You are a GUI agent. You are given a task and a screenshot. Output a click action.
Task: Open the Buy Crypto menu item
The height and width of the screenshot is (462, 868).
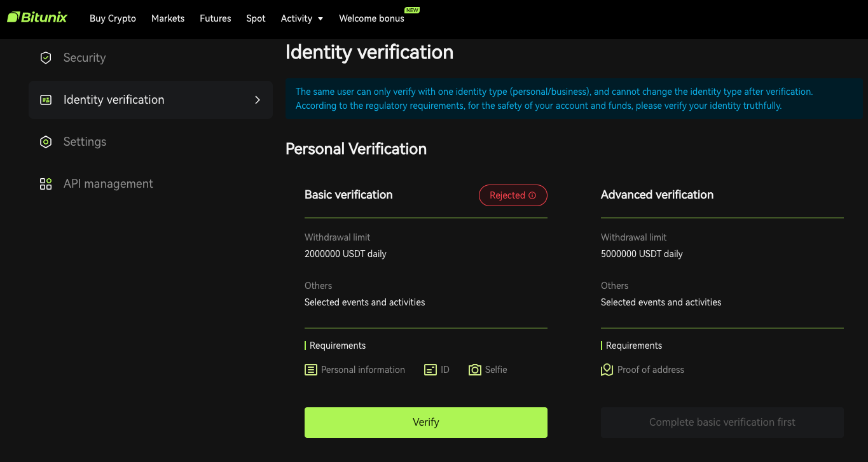(x=113, y=18)
